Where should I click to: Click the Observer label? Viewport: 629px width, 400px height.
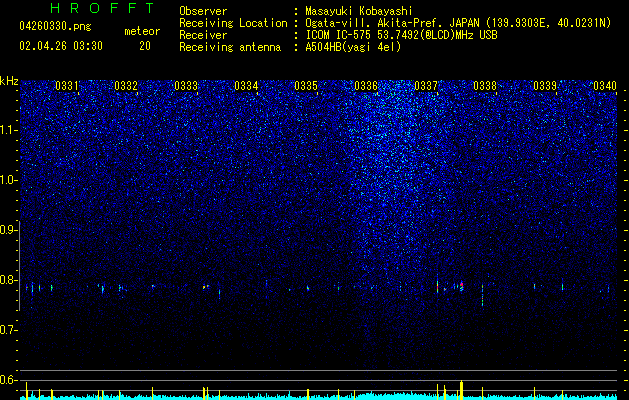[x=203, y=11]
